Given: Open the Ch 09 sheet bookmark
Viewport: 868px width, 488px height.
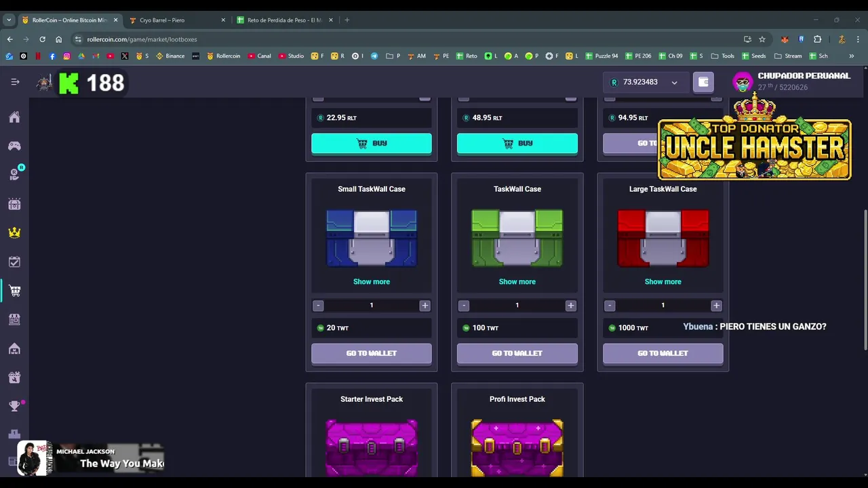Looking at the screenshot, I should [x=671, y=56].
